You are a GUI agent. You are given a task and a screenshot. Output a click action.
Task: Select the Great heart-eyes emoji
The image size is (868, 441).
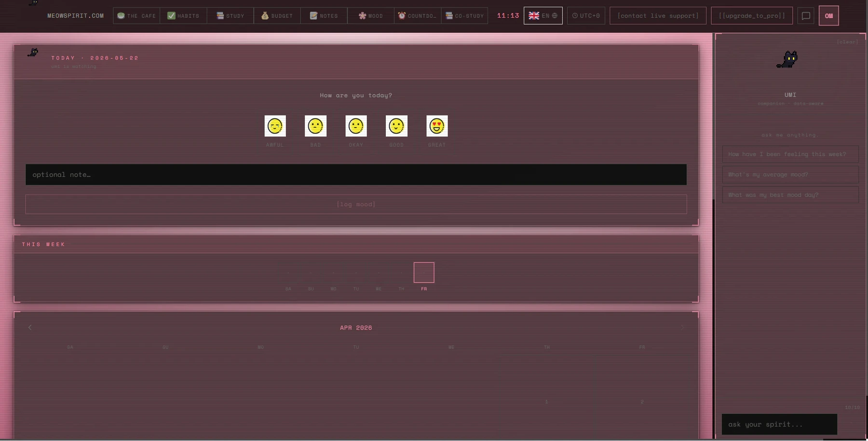click(437, 126)
